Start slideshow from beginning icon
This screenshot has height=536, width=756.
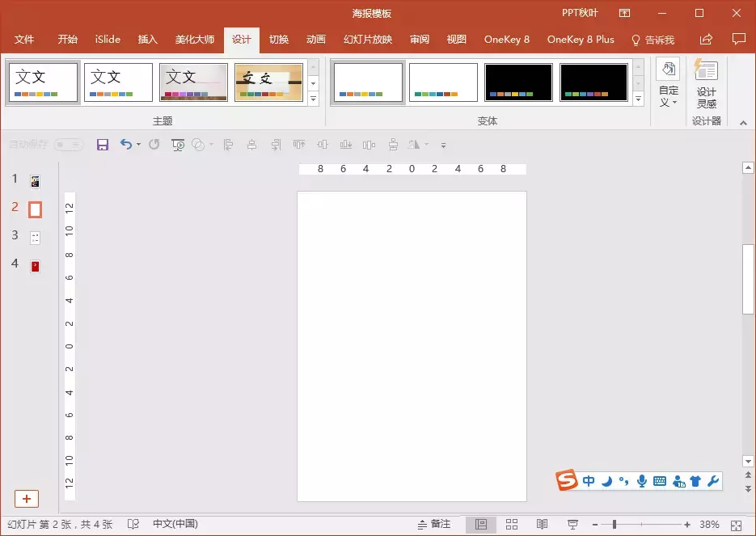pyautogui.click(x=178, y=145)
